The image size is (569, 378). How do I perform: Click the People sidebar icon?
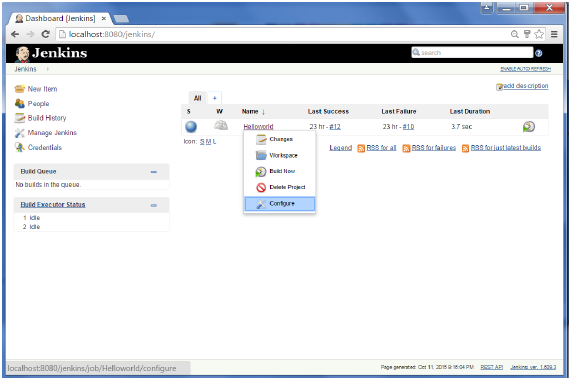[x=20, y=103]
